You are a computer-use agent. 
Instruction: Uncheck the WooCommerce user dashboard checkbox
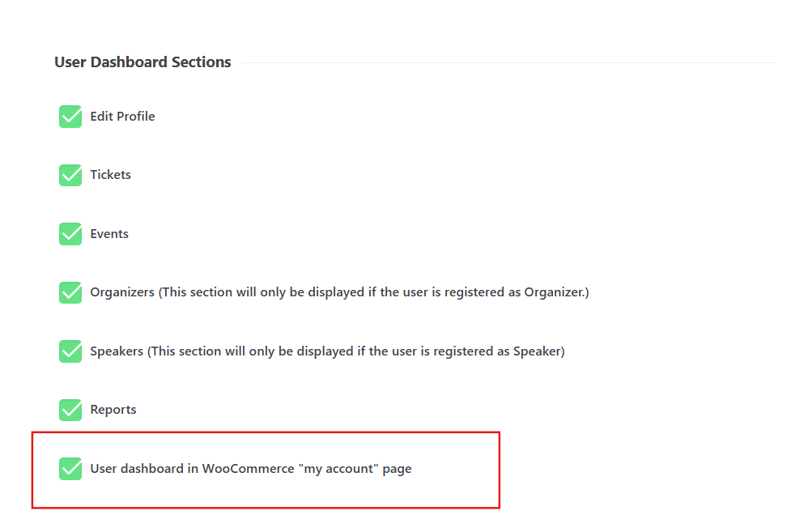tap(70, 469)
